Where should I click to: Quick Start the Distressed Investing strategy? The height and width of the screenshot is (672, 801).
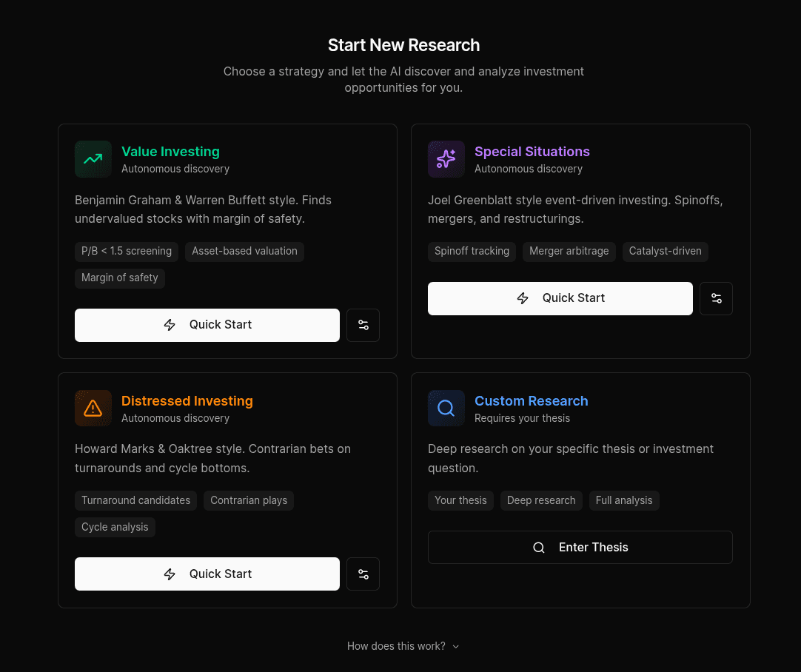[207, 574]
